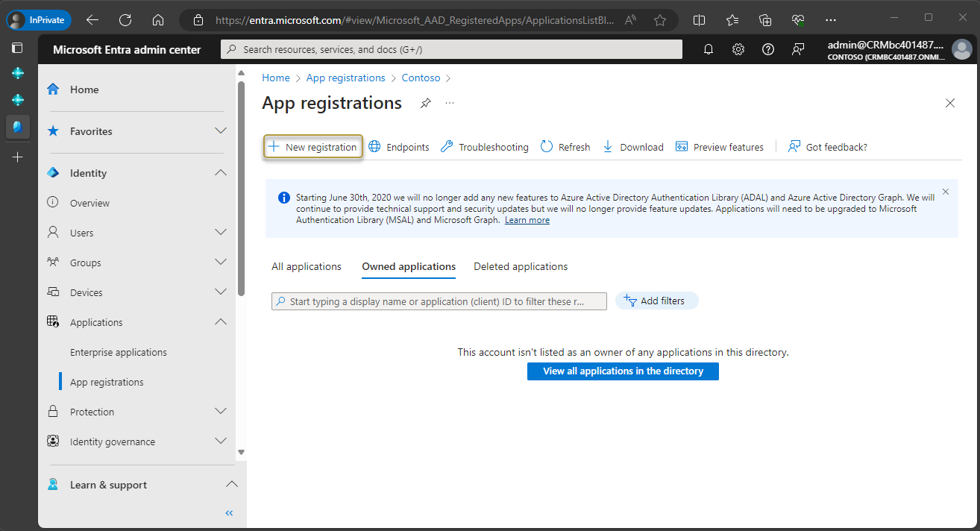The image size is (980, 531).
Task: Open the Learn more link in banner
Action: click(527, 219)
